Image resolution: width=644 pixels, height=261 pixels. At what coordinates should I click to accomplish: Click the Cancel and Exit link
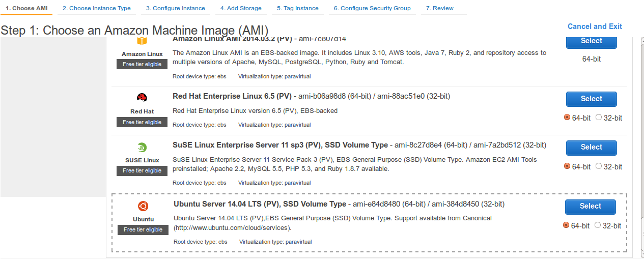[595, 26]
